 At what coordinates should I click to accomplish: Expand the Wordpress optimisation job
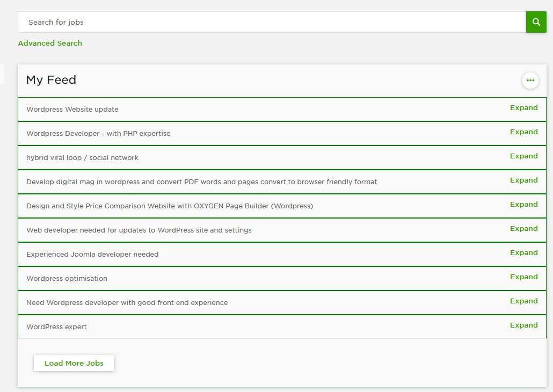pos(523,277)
